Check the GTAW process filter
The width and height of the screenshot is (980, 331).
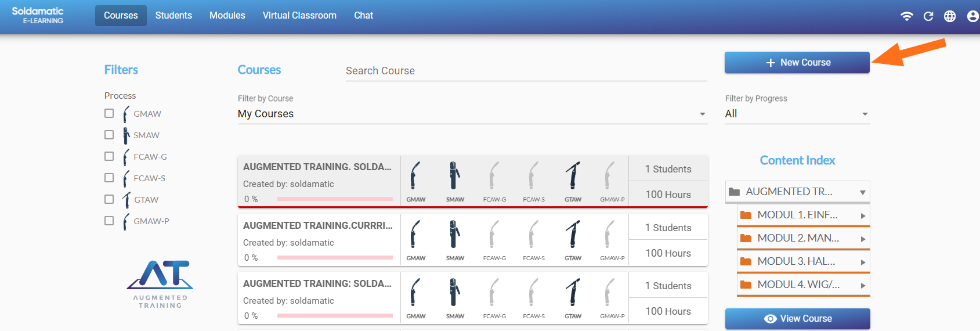[x=109, y=199]
